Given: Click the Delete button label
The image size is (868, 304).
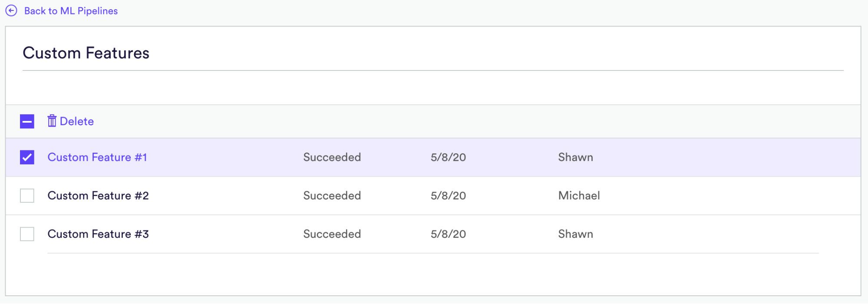Looking at the screenshot, I should (77, 121).
